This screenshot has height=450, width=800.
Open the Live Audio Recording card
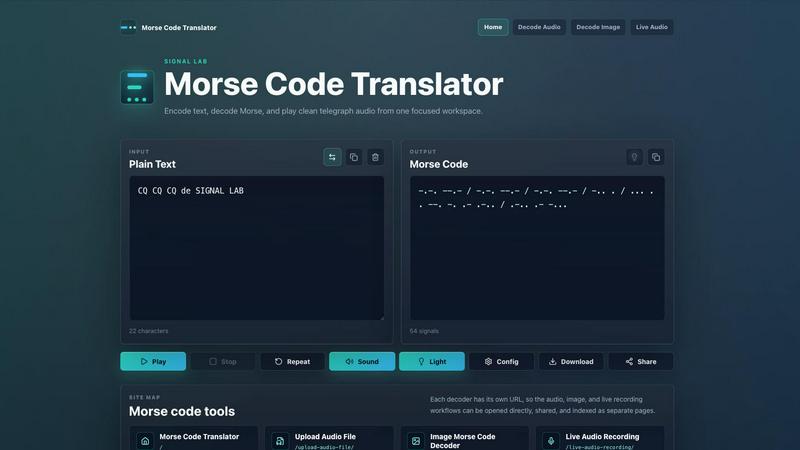point(600,439)
